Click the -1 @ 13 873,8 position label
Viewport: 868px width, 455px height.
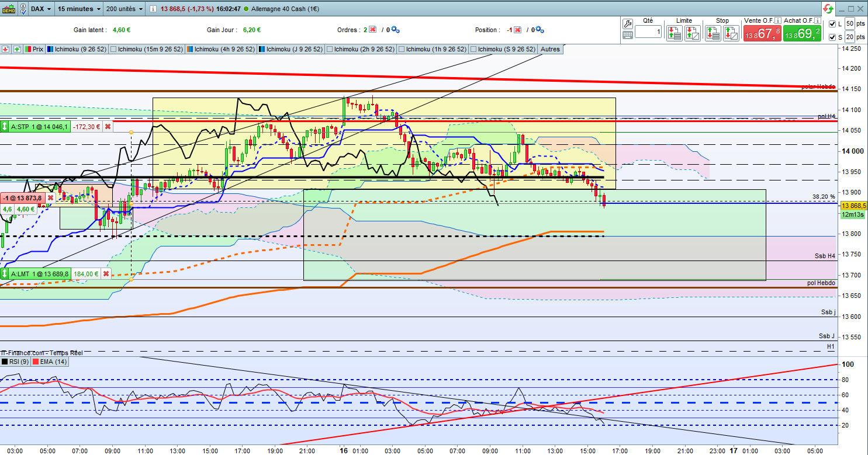pos(23,198)
